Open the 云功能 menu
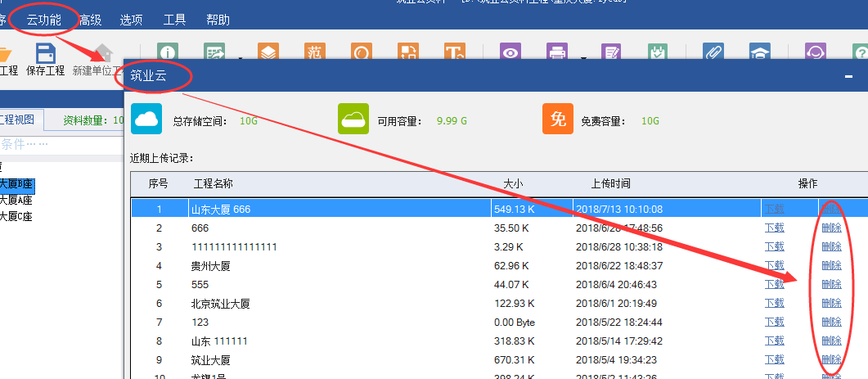868x379 pixels. pos(44,19)
